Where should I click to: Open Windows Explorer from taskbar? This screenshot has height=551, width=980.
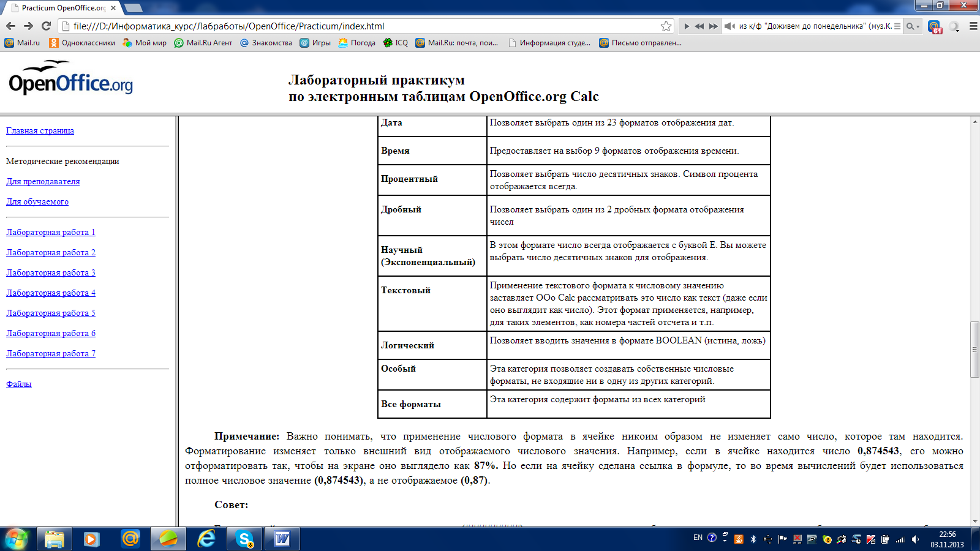tap(55, 539)
